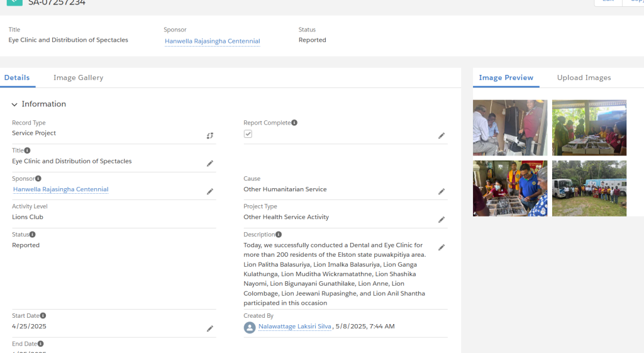Open the spectacles table preview thumbnail
Screen dimensions: 644x353
coord(589,127)
